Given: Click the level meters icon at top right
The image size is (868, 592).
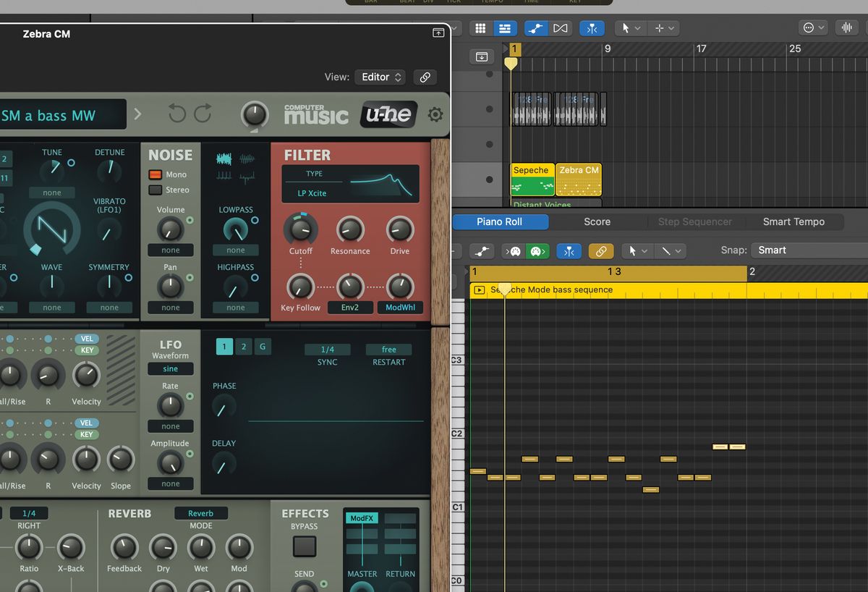Looking at the screenshot, I should [846, 27].
